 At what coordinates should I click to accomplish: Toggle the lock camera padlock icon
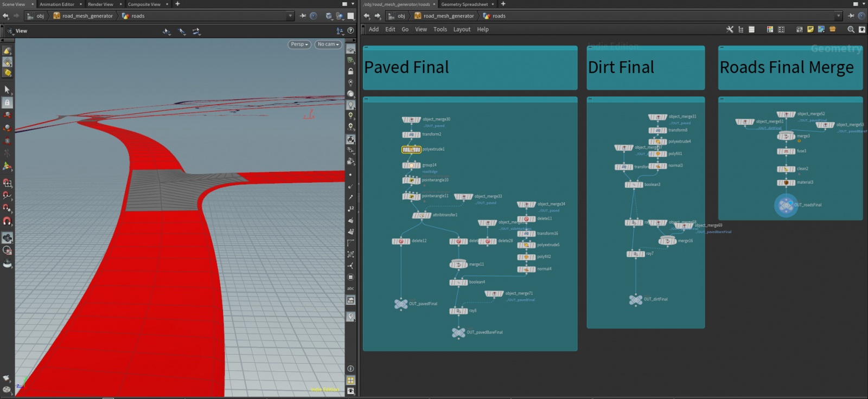(350, 71)
